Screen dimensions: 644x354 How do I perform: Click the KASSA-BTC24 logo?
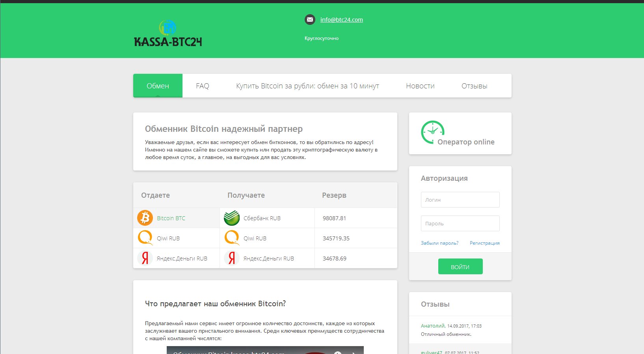click(x=168, y=33)
